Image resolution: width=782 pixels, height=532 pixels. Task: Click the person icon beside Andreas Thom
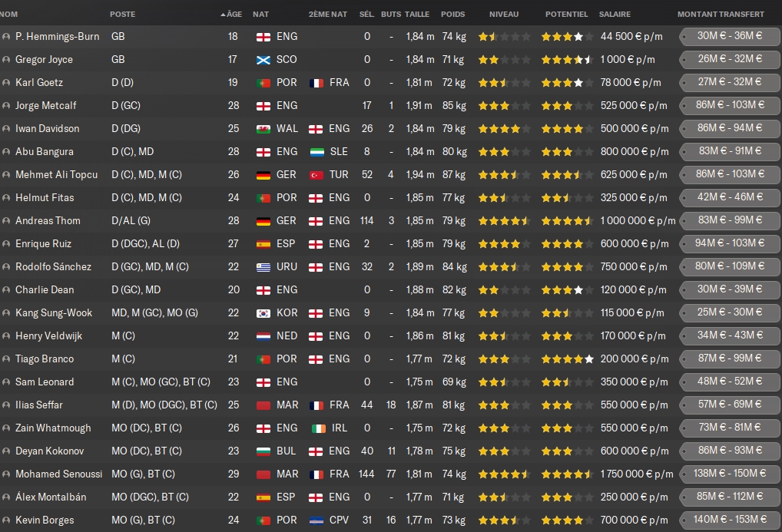[6, 220]
